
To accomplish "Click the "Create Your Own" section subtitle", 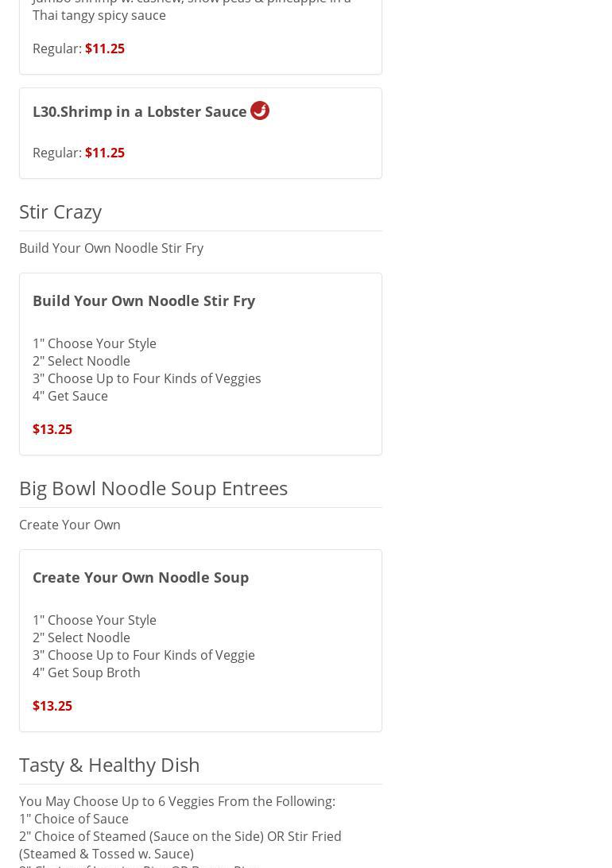I will click(x=70, y=525).
